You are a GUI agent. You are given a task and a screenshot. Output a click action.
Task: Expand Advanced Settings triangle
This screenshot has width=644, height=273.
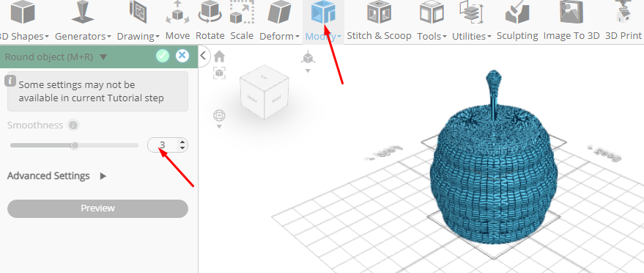[x=103, y=176]
